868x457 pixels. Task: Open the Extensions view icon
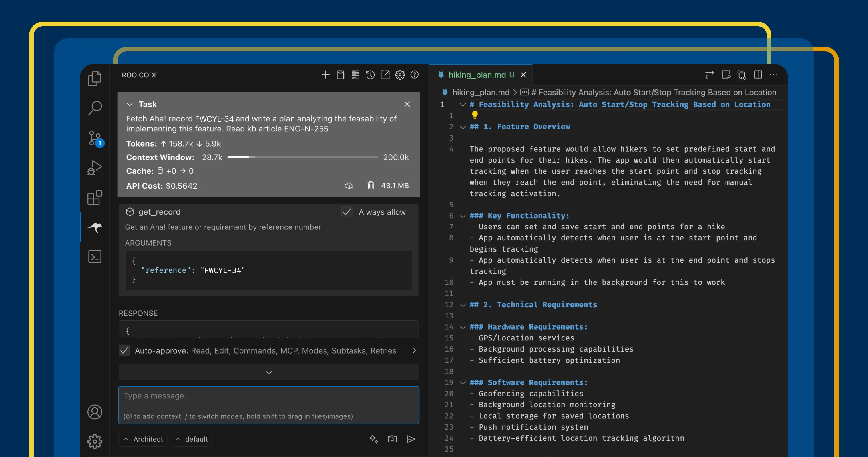95,197
